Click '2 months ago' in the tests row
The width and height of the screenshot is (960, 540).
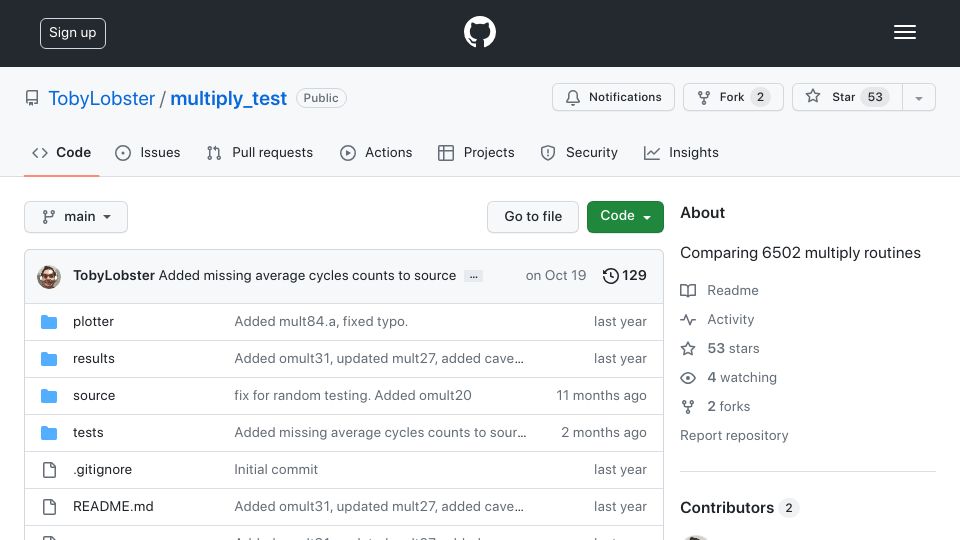point(604,432)
